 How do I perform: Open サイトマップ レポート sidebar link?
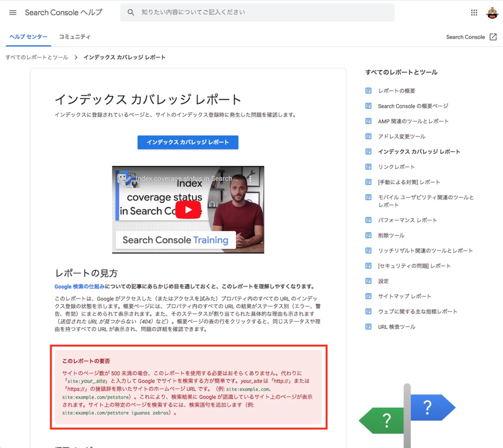tap(404, 296)
